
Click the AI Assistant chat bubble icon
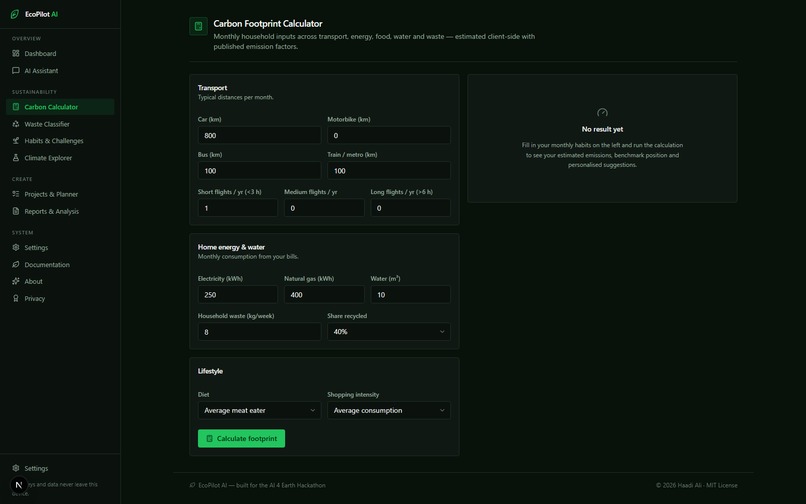[16, 70]
